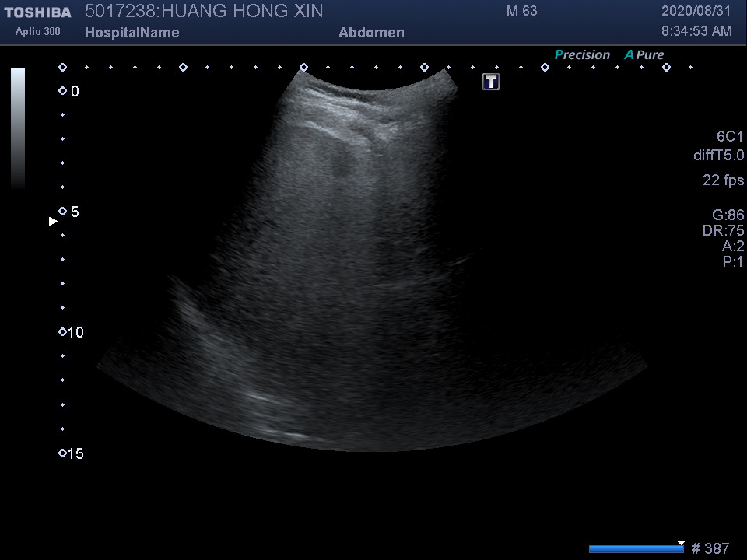This screenshot has height=560, width=747.
Task: Click the focus position arrow near depth 5
Action: [x=54, y=222]
